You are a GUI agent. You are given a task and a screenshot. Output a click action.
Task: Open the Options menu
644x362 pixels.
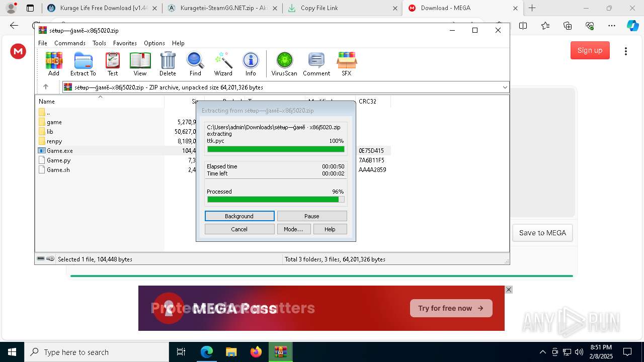pos(154,43)
